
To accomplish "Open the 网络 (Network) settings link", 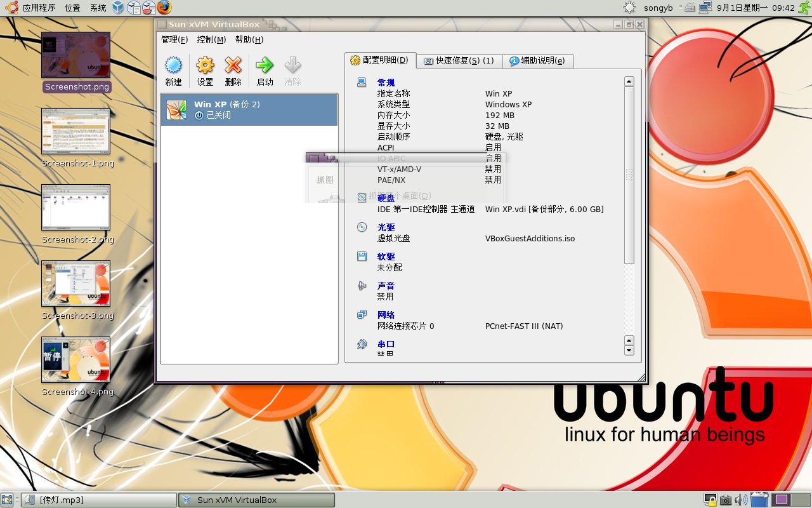I will (386, 315).
